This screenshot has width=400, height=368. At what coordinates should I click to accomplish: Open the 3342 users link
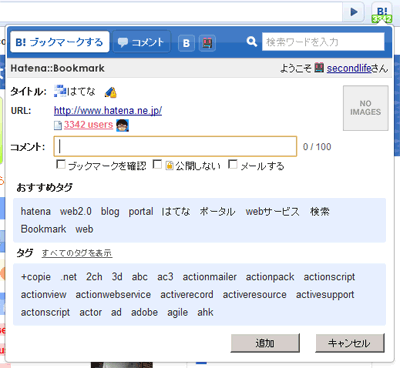(88, 125)
